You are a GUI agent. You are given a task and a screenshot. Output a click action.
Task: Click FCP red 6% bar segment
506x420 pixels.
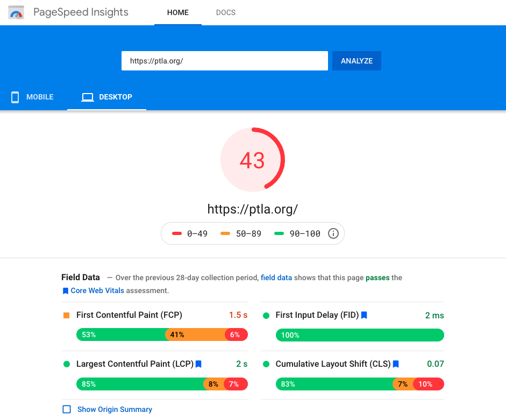coord(236,334)
